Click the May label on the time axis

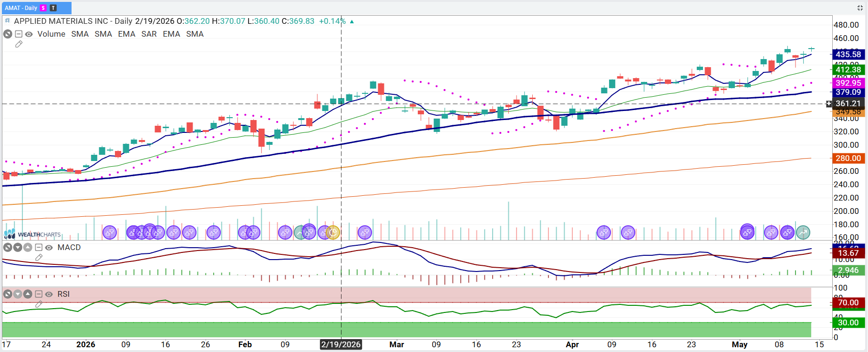click(x=740, y=344)
